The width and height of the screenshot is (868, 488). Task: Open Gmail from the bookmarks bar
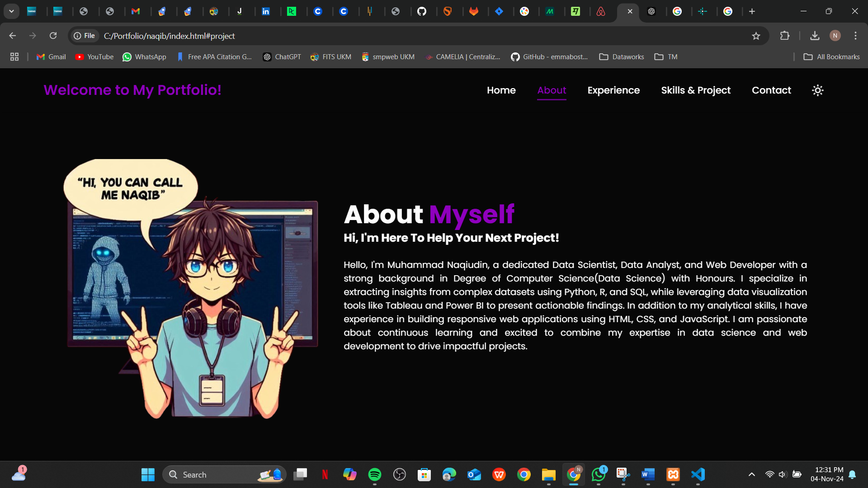[x=51, y=56]
